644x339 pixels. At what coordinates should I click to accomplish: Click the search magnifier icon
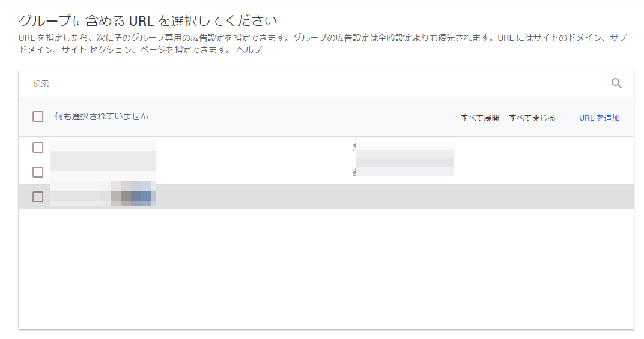(616, 83)
